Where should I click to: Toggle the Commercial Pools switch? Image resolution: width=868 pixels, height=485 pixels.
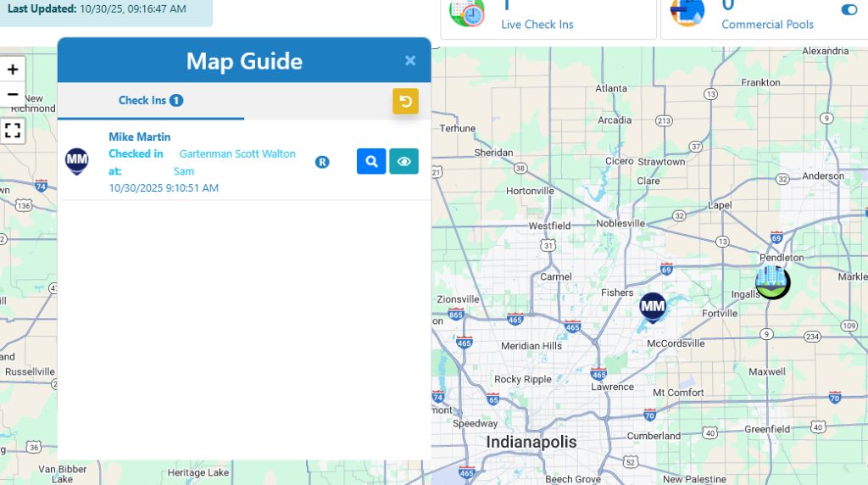[x=849, y=9]
